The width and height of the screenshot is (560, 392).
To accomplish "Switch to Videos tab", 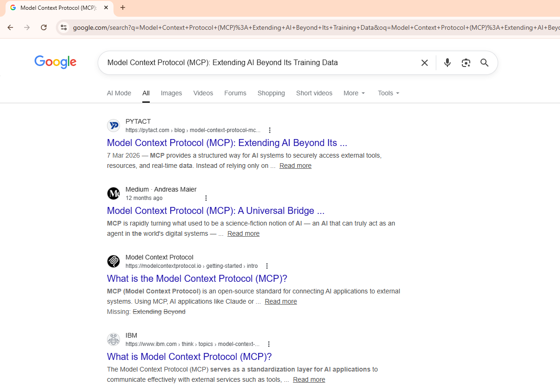I will pyautogui.click(x=203, y=93).
